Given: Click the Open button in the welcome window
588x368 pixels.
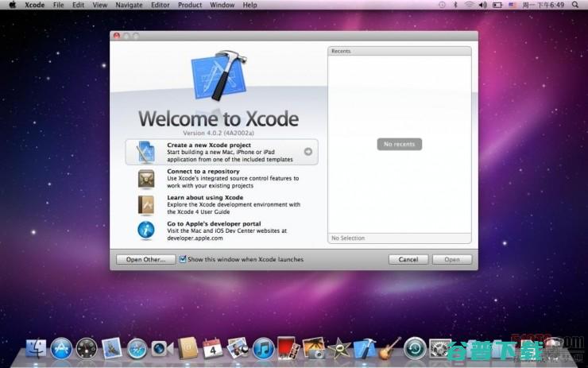Looking at the screenshot, I should [x=452, y=260].
